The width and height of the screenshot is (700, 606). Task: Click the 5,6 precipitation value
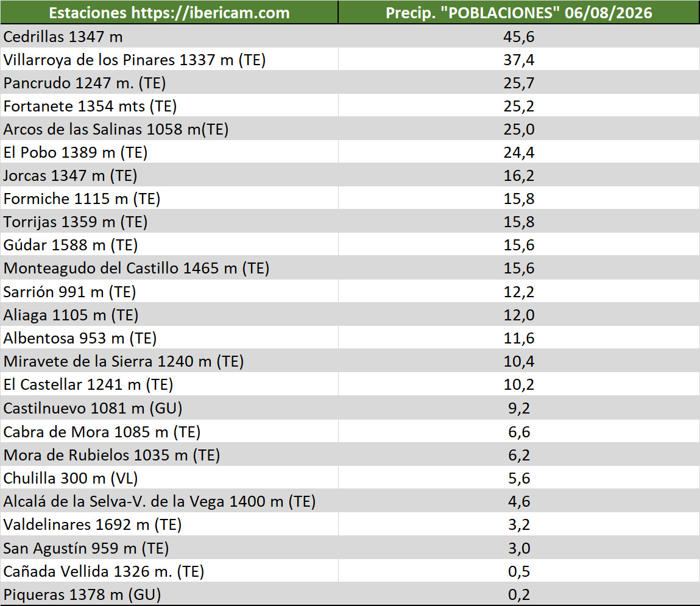point(518,479)
